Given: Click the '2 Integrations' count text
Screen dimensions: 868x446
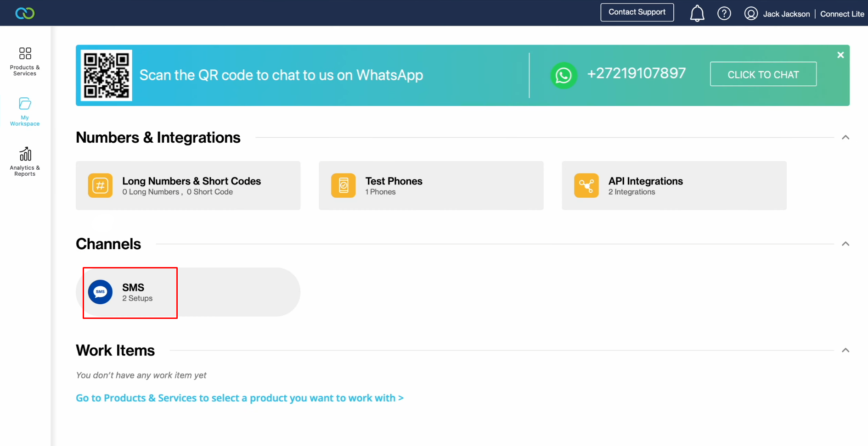Looking at the screenshot, I should [x=631, y=192].
